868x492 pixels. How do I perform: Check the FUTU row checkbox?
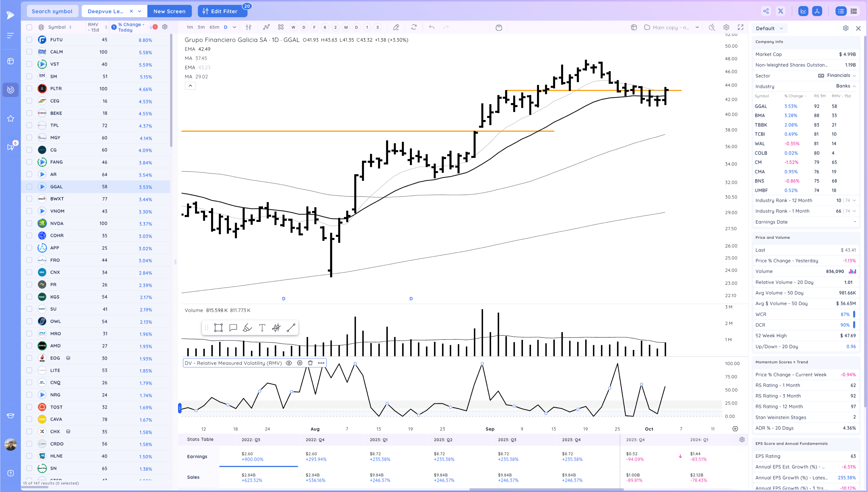coord(29,40)
